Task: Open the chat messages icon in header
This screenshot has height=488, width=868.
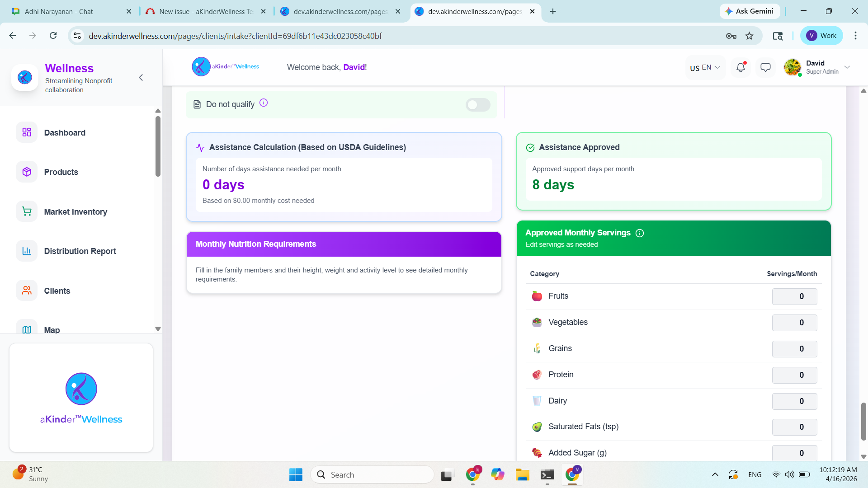Action: (x=765, y=68)
